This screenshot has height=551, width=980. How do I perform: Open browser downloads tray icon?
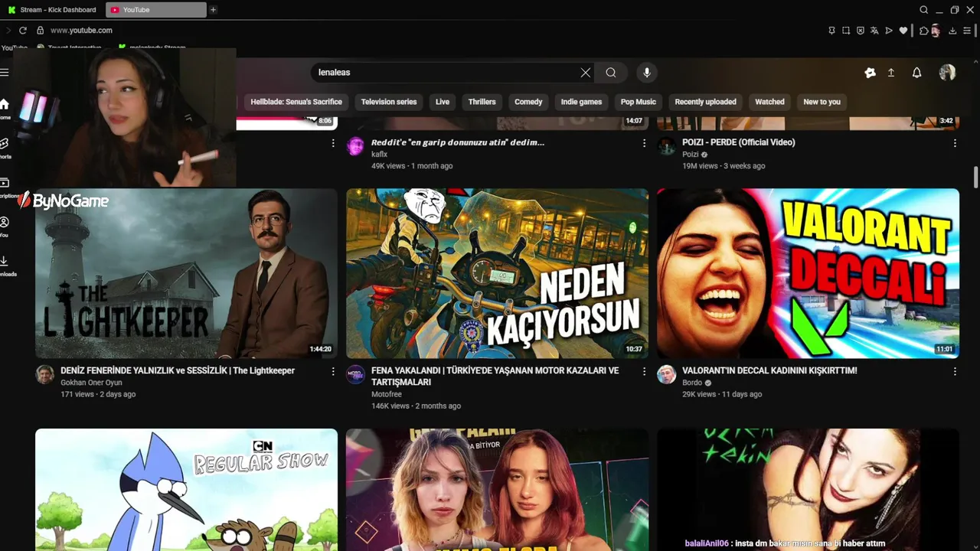(952, 31)
